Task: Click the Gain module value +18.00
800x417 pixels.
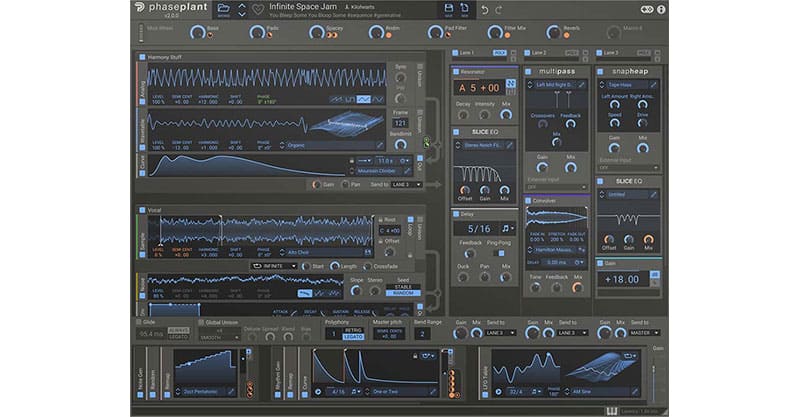Action: (x=622, y=279)
